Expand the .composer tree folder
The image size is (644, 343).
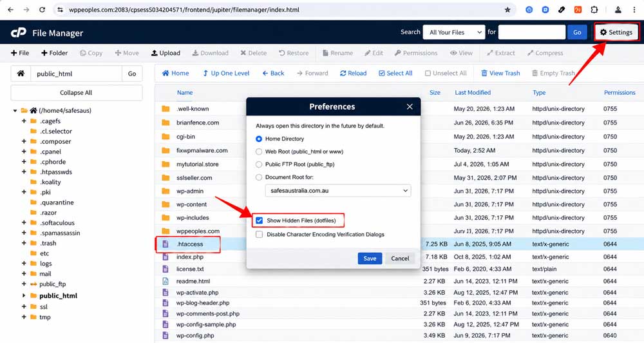click(x=24, y=141)
